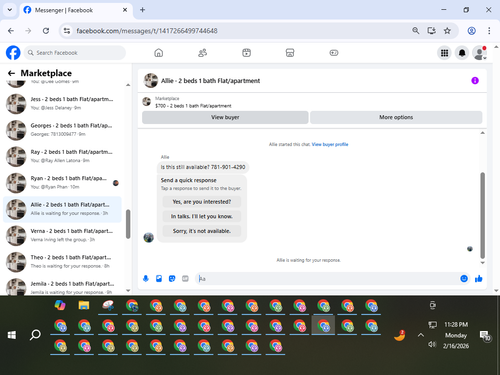
Task: Attach a photo with the image icon
Action: coord(159,279)
